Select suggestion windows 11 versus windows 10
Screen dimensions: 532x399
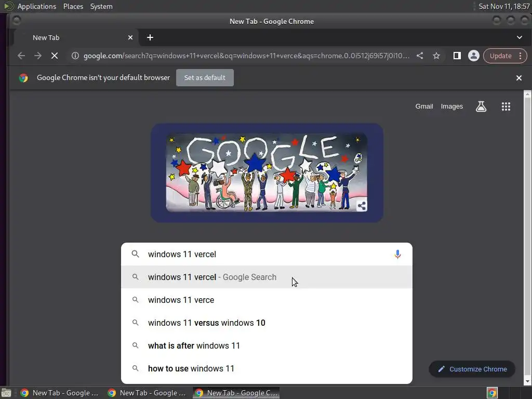tap(267, 323)
